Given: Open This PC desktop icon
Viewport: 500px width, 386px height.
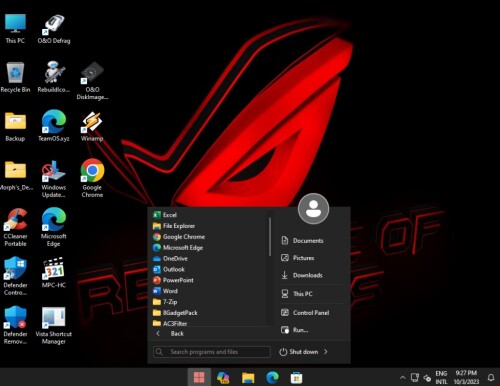Looking at the screenshot, I should click(15, 28).
